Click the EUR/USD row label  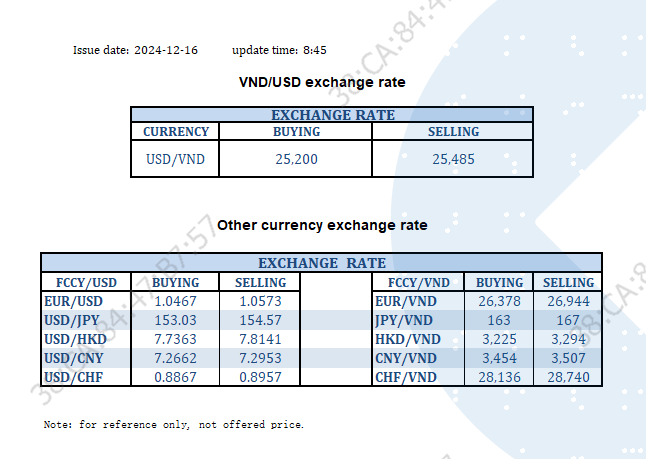[x=74, y=301]
